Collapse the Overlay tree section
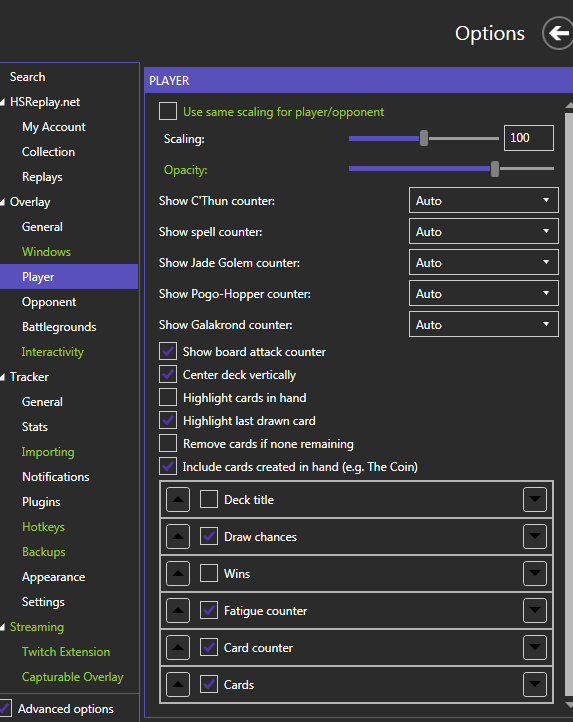 (3, 202)
